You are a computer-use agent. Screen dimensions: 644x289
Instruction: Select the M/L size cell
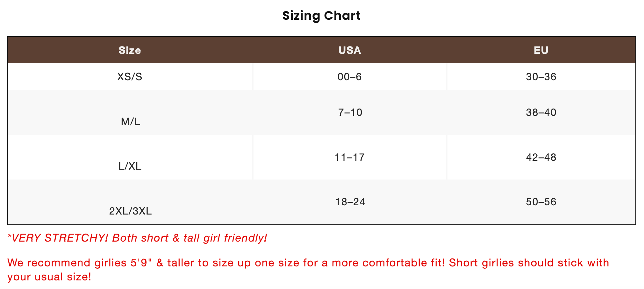point(130,121)
